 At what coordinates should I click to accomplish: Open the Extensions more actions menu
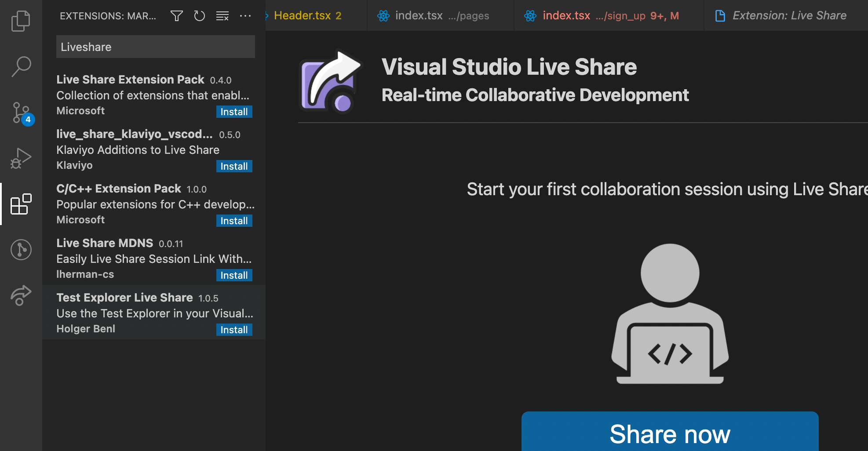245,16
